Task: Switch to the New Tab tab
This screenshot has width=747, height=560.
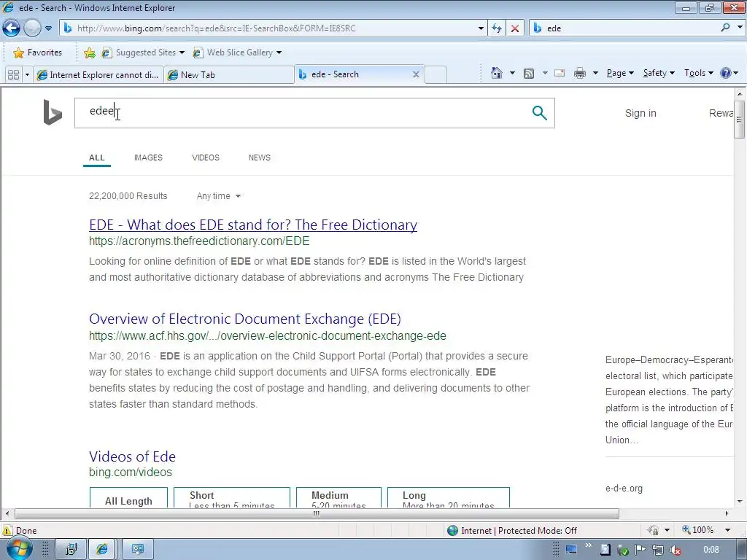Action: click(228, 75)
